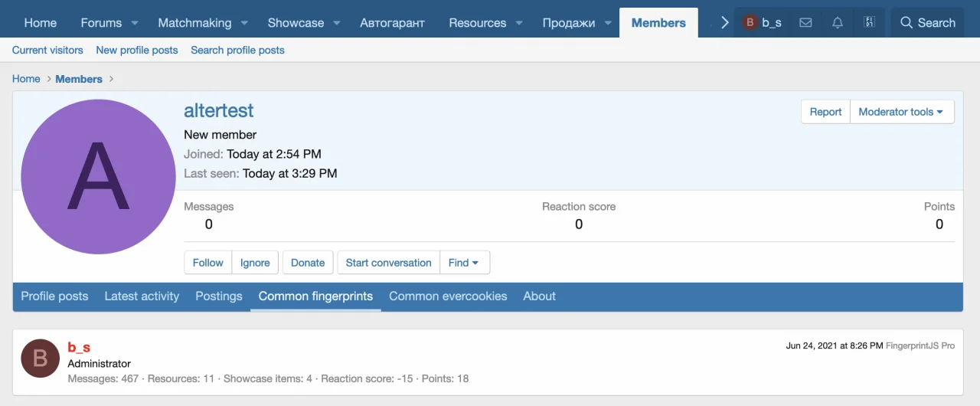The image size is (980, 406).
Task: Switch to the Latest activity tab
Action: [142, 296]
